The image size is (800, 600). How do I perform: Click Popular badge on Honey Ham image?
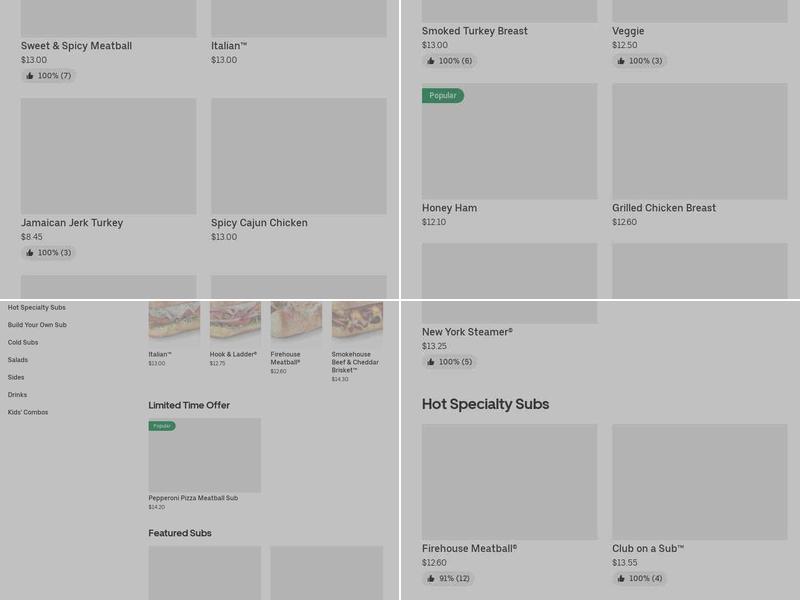click(442, 96)
